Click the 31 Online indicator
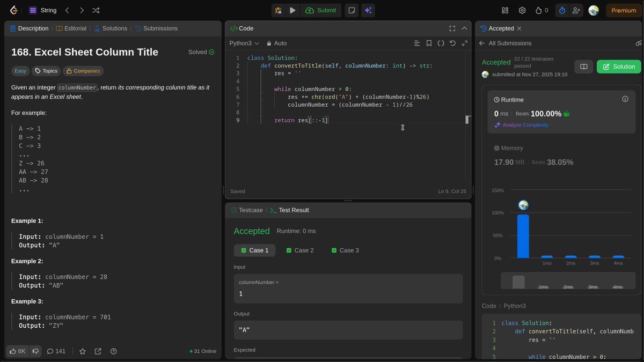Image resolution: width=644 pixels, height=362 pixels. click(203, 351)
